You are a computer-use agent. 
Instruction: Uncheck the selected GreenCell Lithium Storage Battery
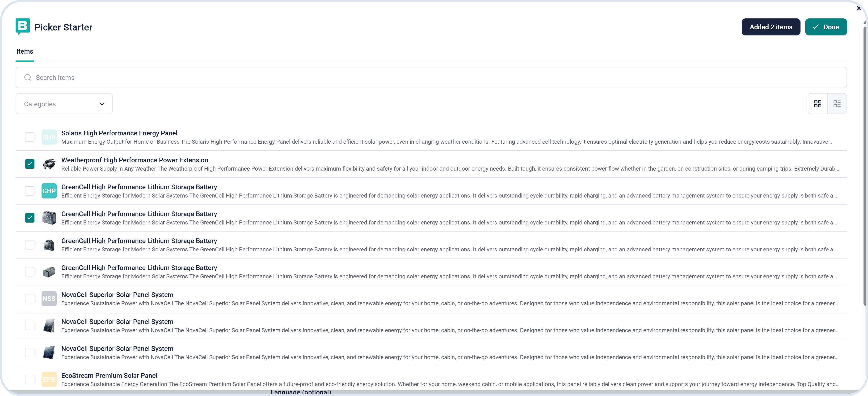point(30,218)
